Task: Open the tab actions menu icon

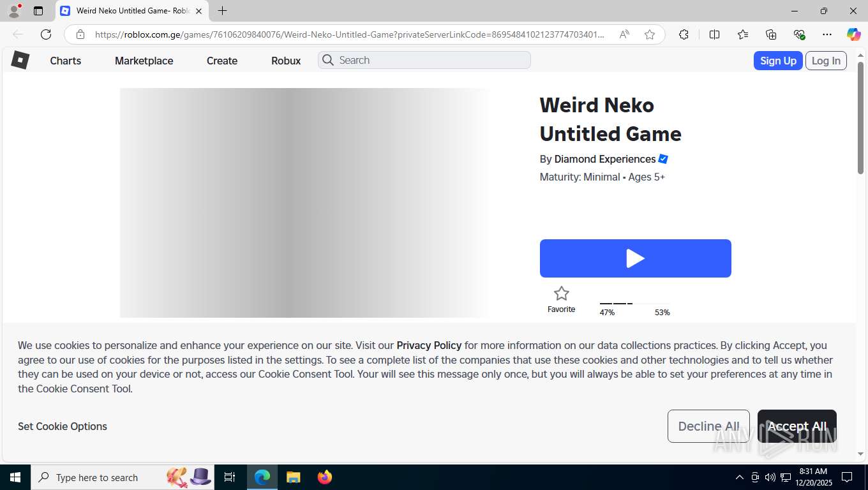Action: pos(38,11)
